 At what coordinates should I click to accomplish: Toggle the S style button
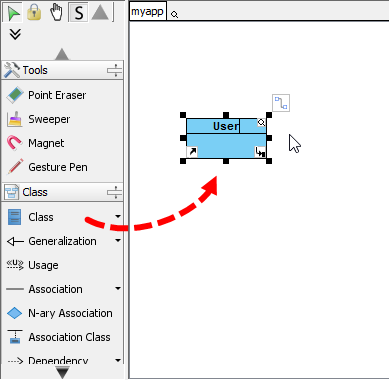79,13
